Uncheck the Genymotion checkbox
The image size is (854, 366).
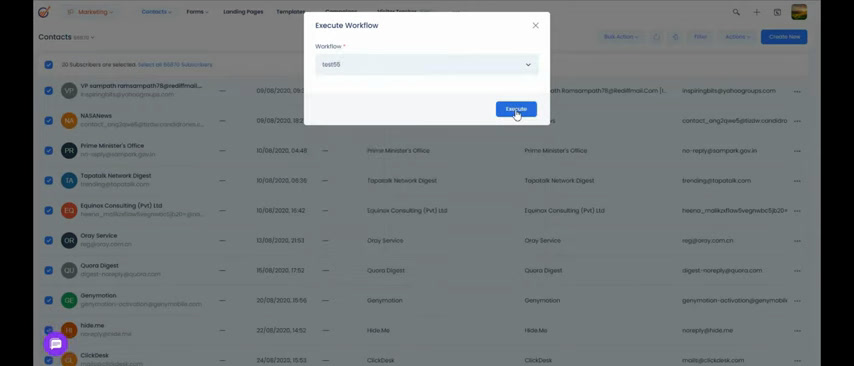click(x=48, y=300)
